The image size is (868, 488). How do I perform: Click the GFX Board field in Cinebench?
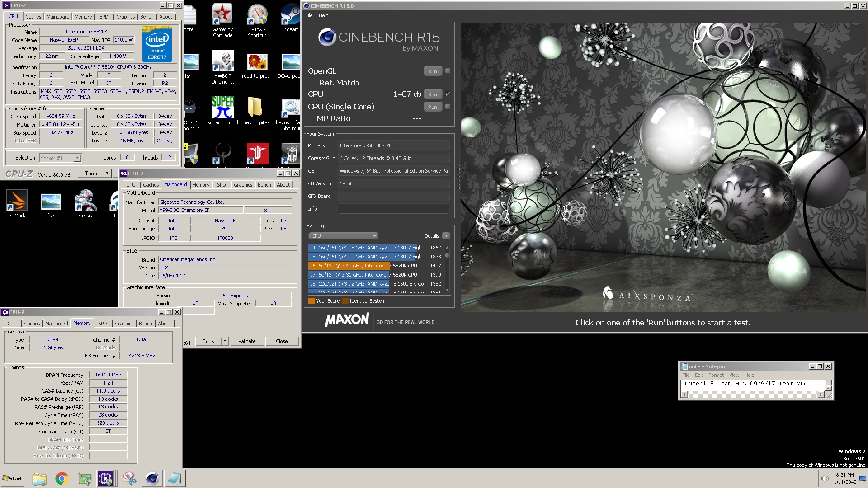(x=393, y=196)
